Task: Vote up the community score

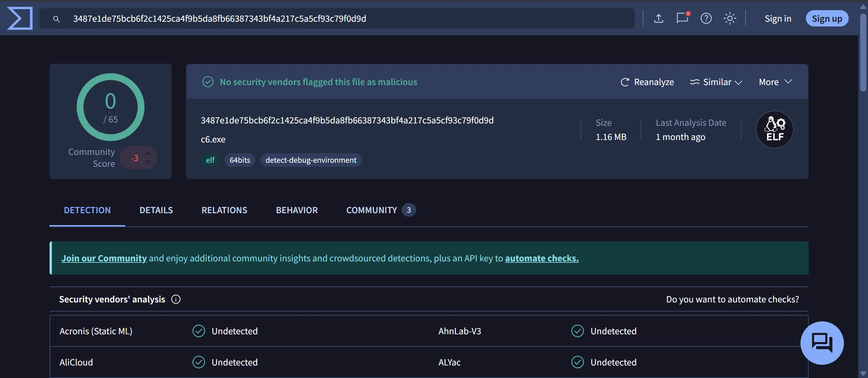Action: [x=148, y=153]
